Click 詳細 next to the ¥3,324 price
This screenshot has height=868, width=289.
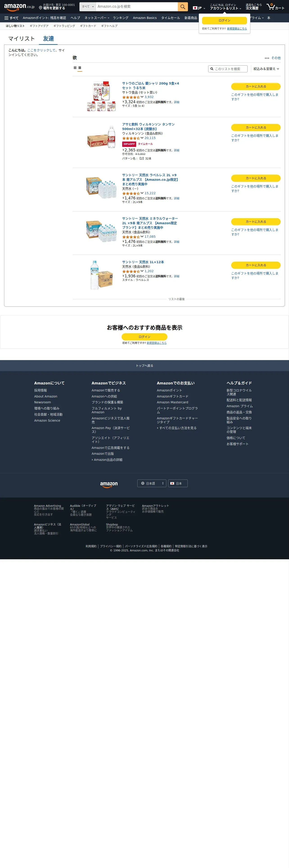click(177, 102)
